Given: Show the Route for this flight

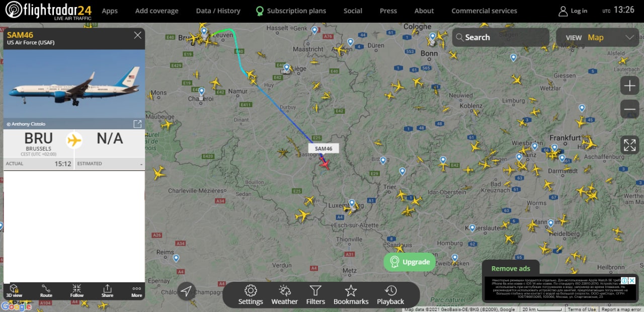Looking at the screenshot, I should click(46, 291).
